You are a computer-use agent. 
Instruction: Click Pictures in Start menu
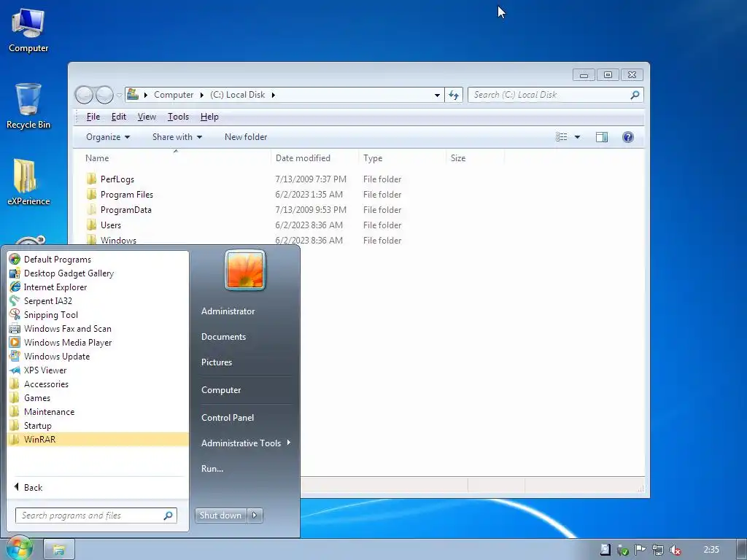(x=217, y=362)
